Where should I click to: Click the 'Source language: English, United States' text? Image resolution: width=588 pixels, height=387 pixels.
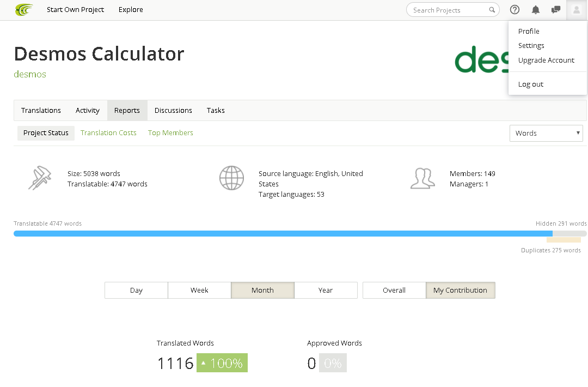point(310,179)
